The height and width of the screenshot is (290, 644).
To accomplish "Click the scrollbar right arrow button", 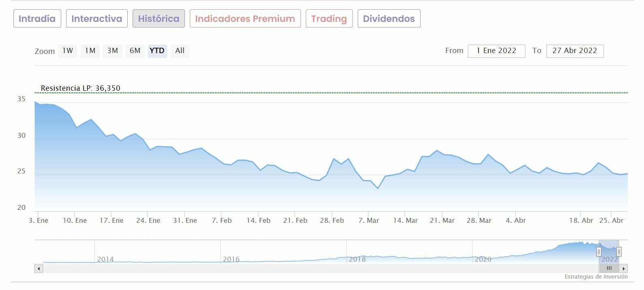I will tap(624, 268).
